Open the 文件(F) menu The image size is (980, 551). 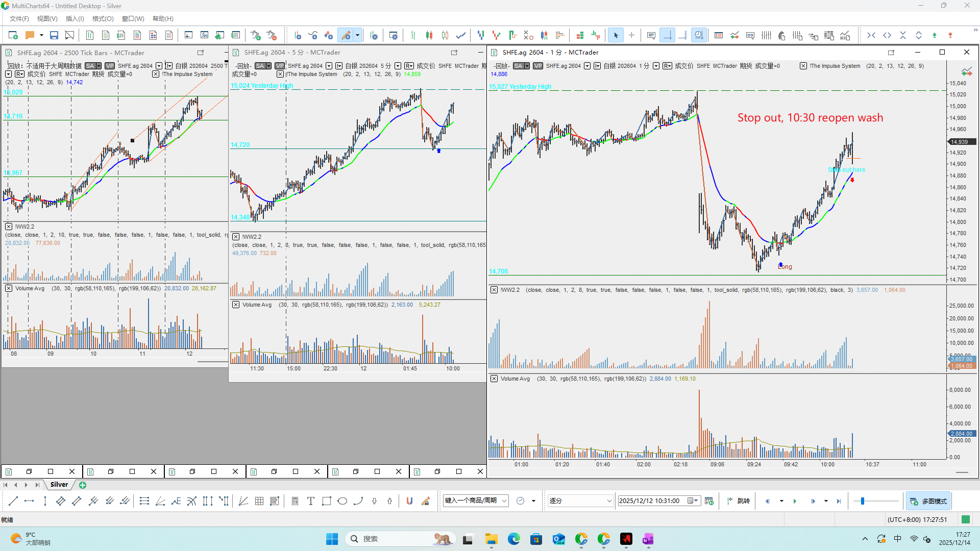click(19, 19)
